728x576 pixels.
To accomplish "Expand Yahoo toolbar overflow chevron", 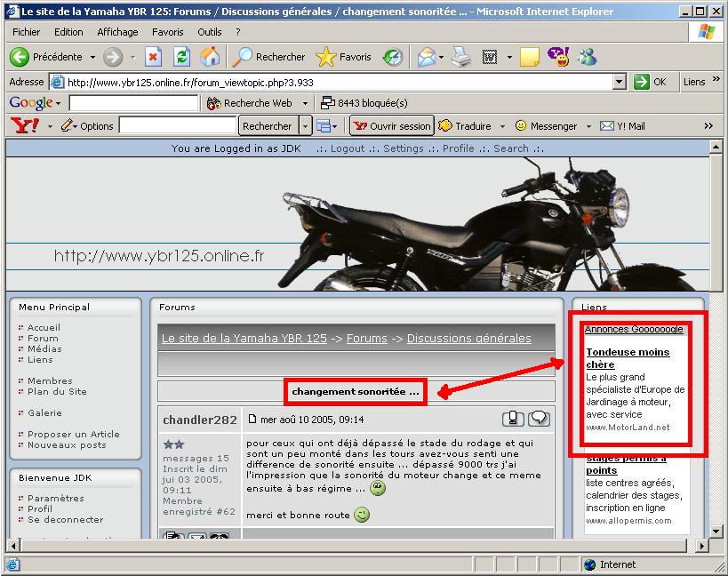I will pyautogui.click(x=708, y=126).
